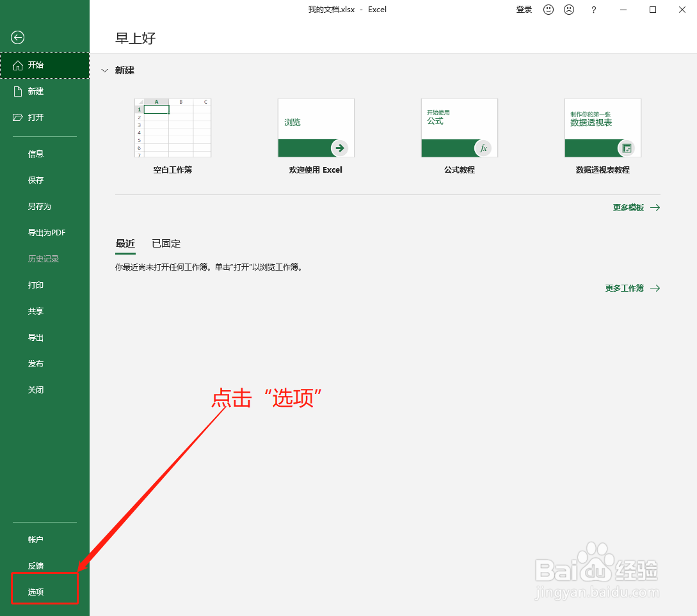Screen dimensions: 697x616
Task: Switch to the 已固定 tab
Action: tap(166, 244)
